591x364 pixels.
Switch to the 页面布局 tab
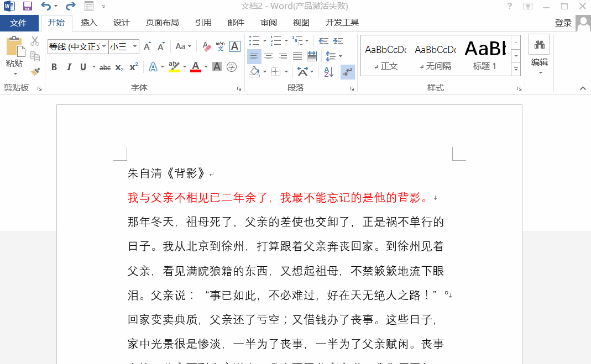click(163, 23)
